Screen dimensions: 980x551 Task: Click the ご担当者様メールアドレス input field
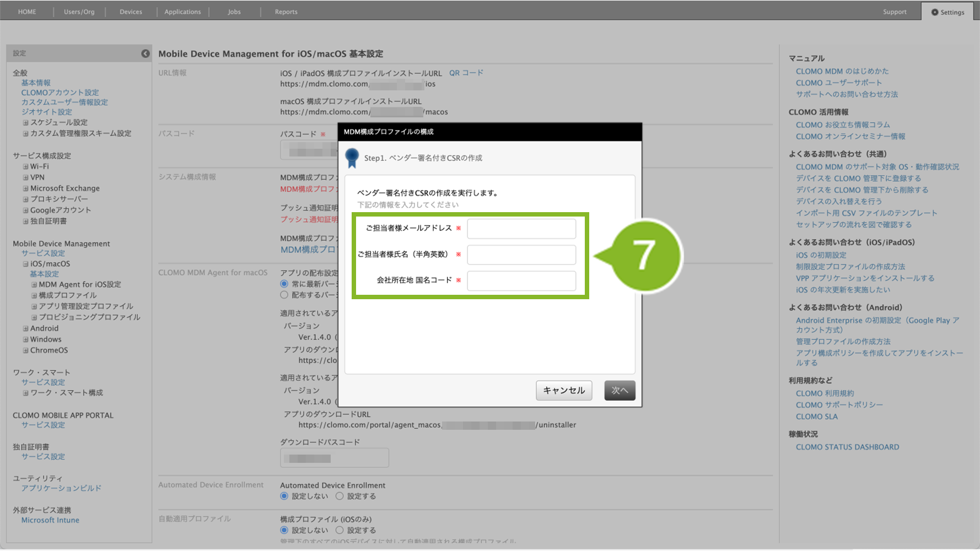pyautogui.click(x=521, y=229)
